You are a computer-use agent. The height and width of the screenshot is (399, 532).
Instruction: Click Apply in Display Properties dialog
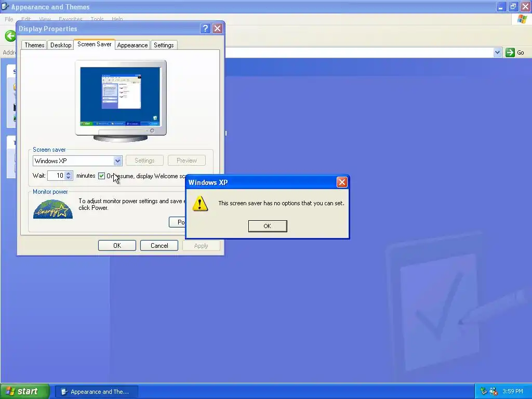tap(201, 245)
